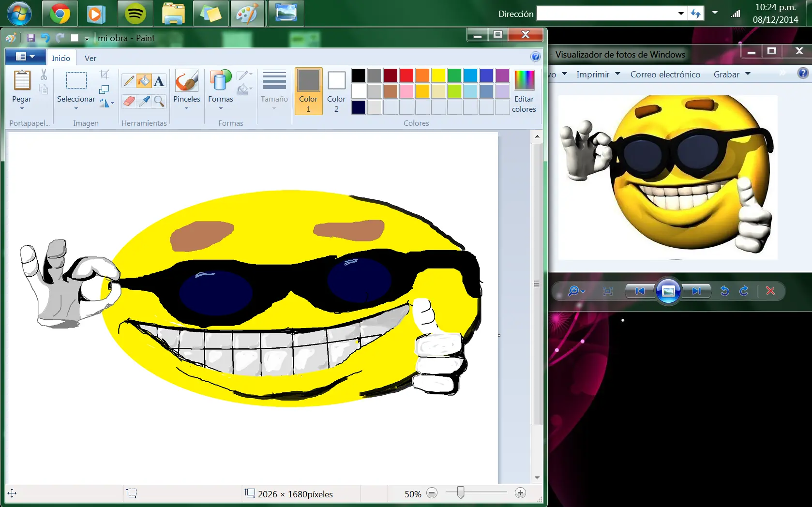
Task: Click the Copy icon in Portapapeles
Action: [x=44, y=89]
